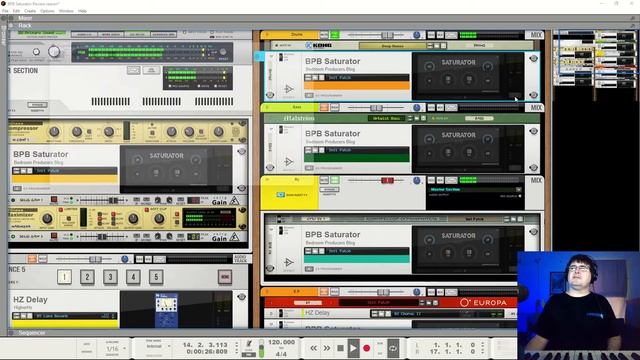
Task: Select Combinator pattern button 3
Action: tap(110, 277)
